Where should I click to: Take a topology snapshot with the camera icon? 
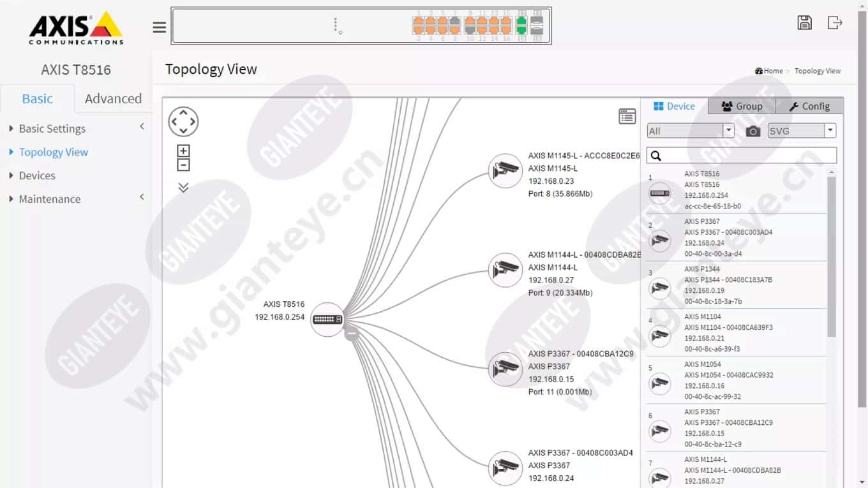point(753,131)
